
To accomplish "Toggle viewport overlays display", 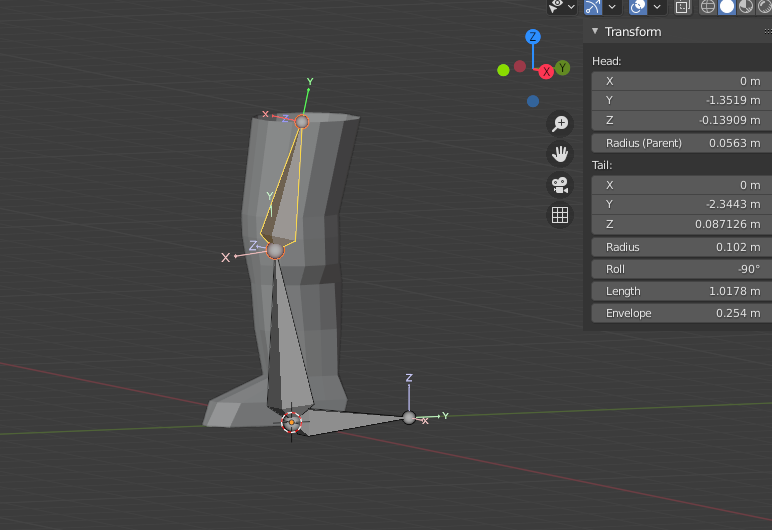I will [x=638, y=6].
